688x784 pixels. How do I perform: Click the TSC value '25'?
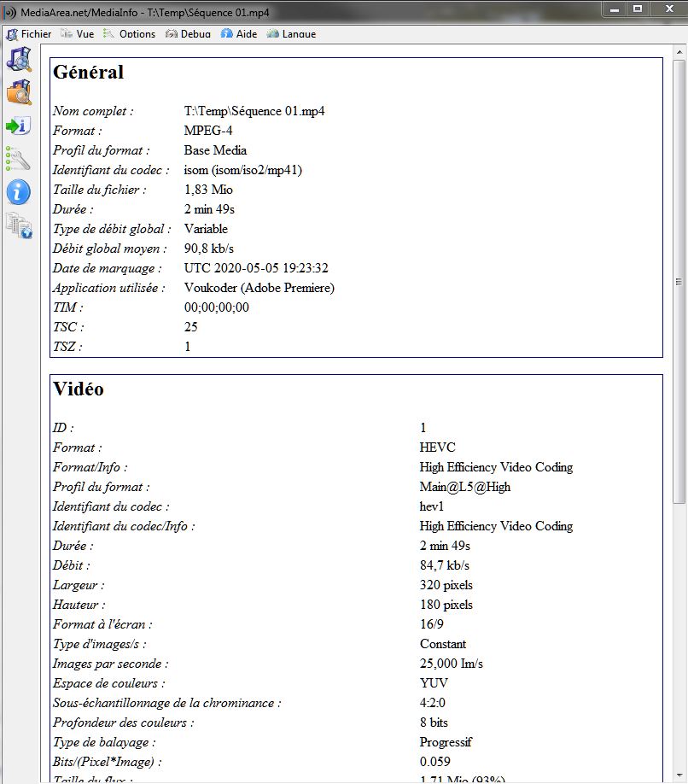[191, 327]
